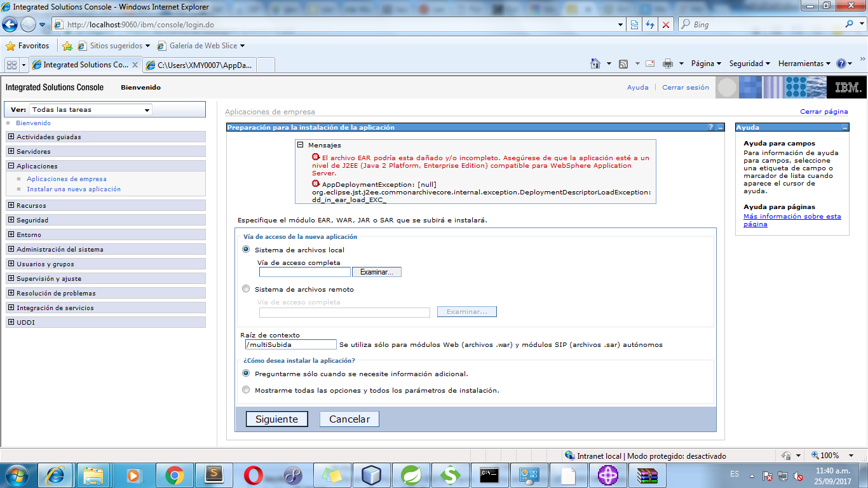Open VirtualBox cube icon in taskbar
This screenshot has width=868, height=488.
(372, 475)
